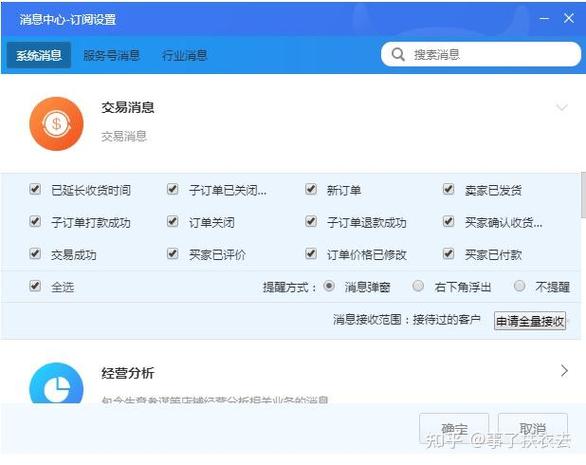This screenshot has height=465, width=586.
Task: Switch to the 系统消息 tab
Action: 39,55
